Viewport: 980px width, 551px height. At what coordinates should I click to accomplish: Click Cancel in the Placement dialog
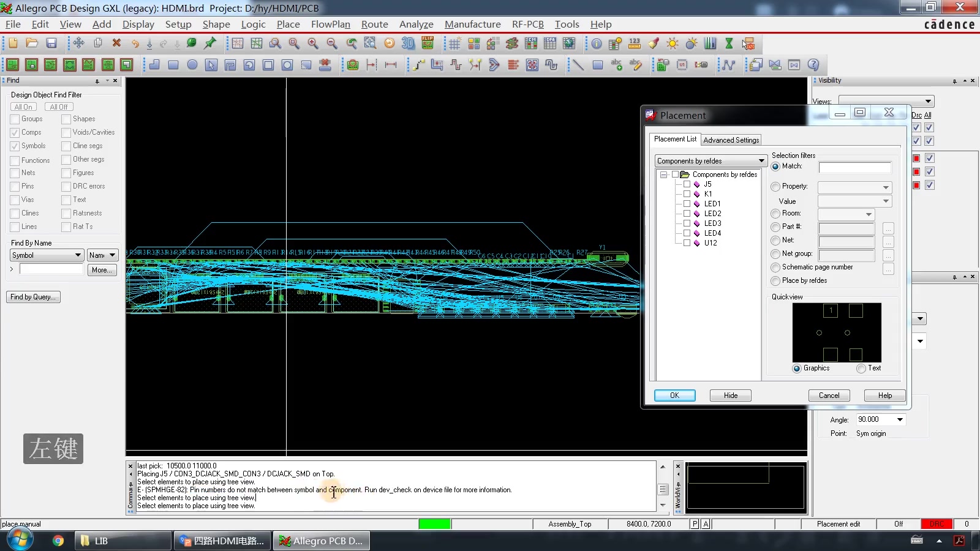point(829,395)
